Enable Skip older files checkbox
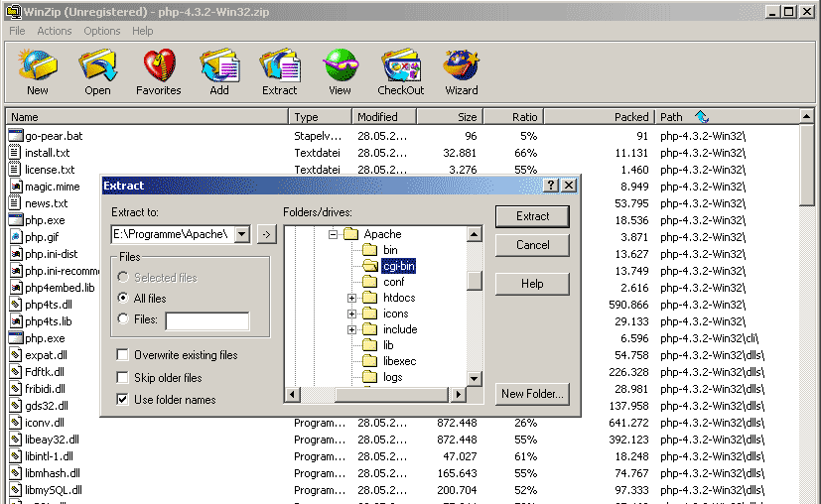This screenshot has height=504, width=821. click(x=122, y=377)
